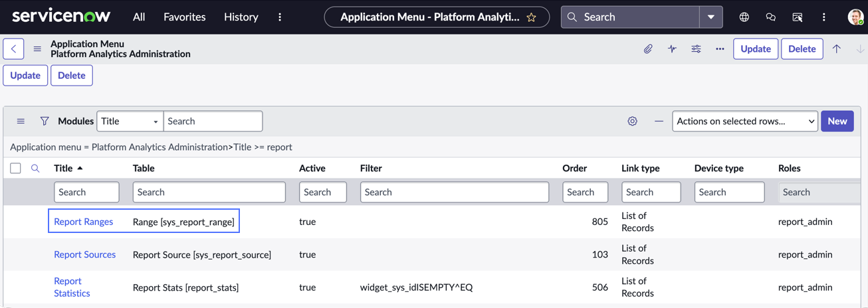This screenshot has height=308, width=868.
Task: Click the widget_sys_idISEMPTY^EQ filter cell
Action: click(x=416, y=287)
